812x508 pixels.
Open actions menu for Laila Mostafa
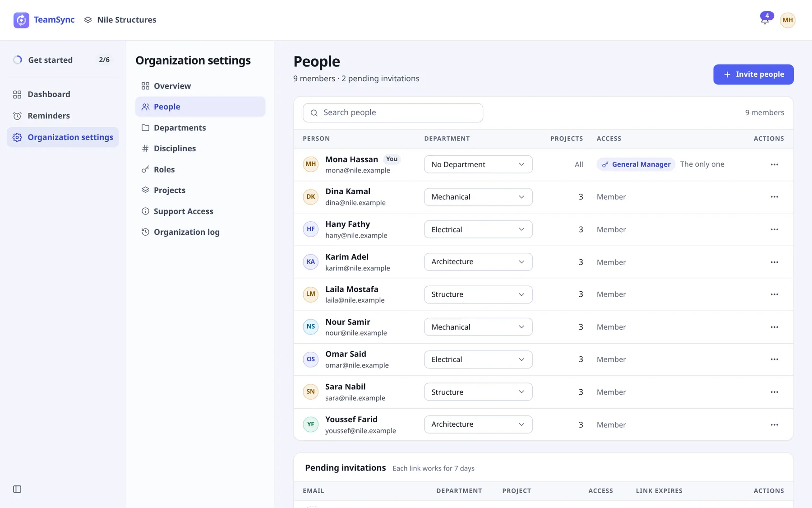click(775, 294)
